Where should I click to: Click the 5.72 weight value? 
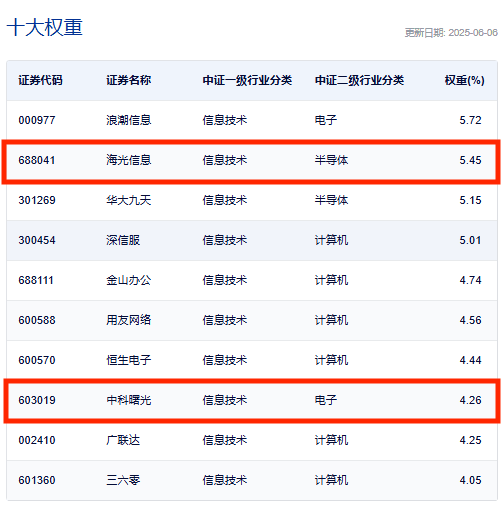[470, 120]
